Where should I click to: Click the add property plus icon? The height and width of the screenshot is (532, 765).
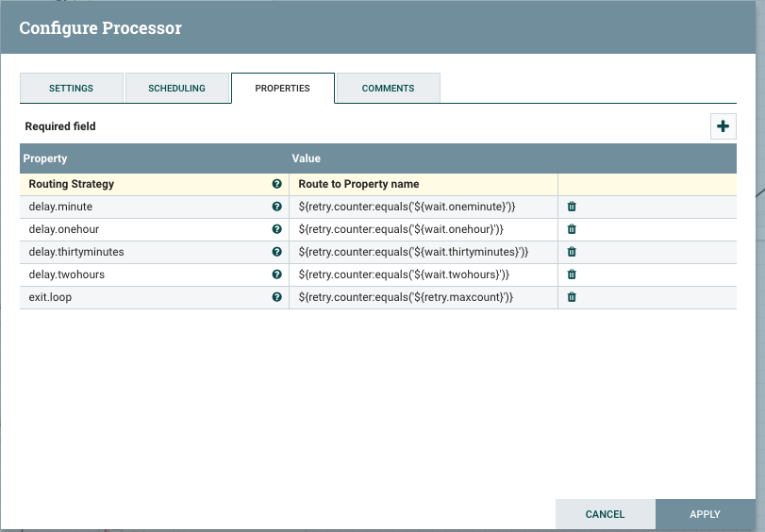click(723, 126)
